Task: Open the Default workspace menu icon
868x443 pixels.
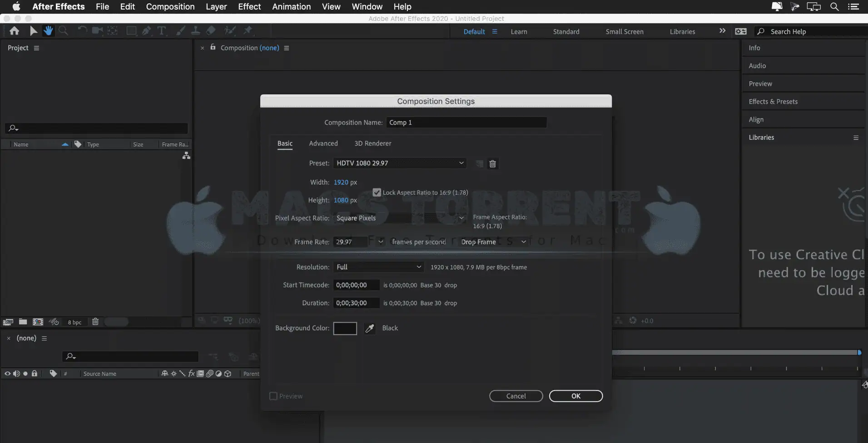Action: coord(495,31)
